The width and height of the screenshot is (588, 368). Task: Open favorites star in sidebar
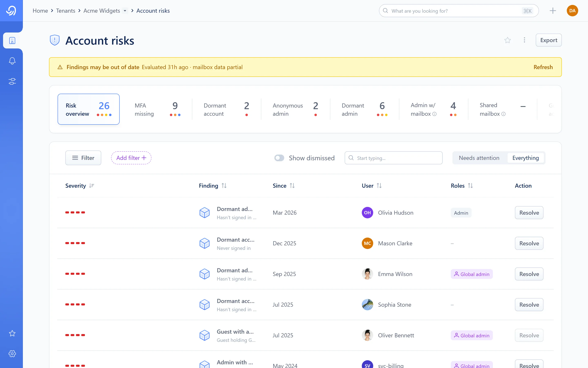click(12, 333)
